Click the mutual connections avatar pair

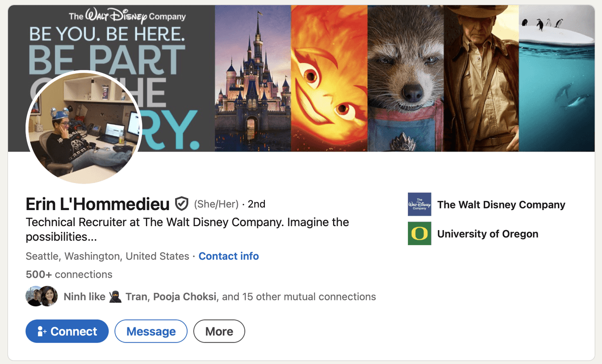click(x=42, y=296)
